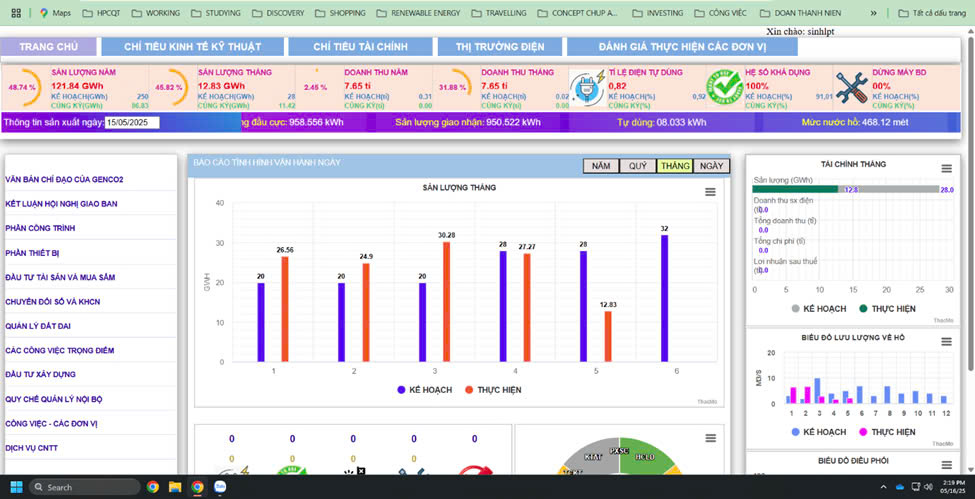Select the QUÝ period button
Screen dimensions: 975x499
(x=637, y=166)
